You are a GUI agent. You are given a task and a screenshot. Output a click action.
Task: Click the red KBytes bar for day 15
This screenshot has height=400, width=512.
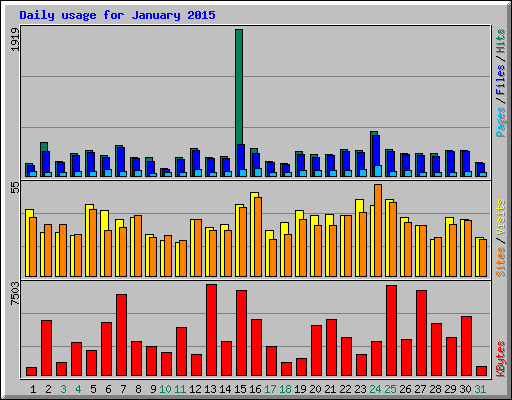click(241, 333)
